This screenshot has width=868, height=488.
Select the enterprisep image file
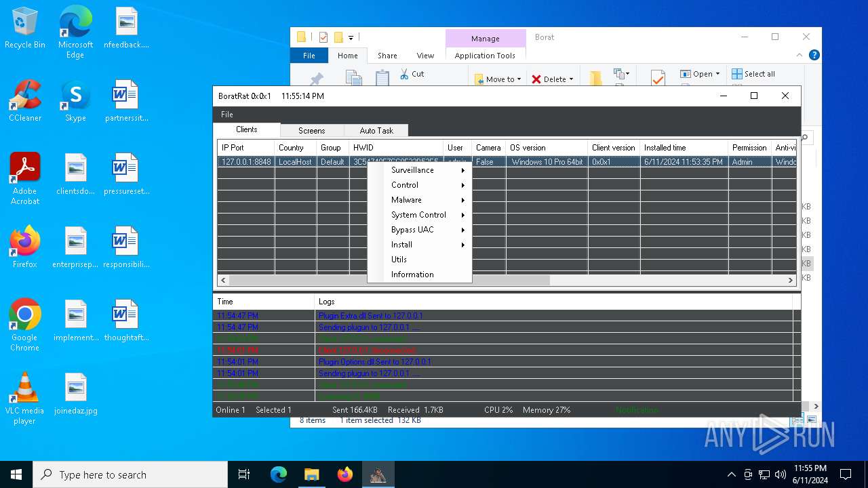tap(75, 248)
